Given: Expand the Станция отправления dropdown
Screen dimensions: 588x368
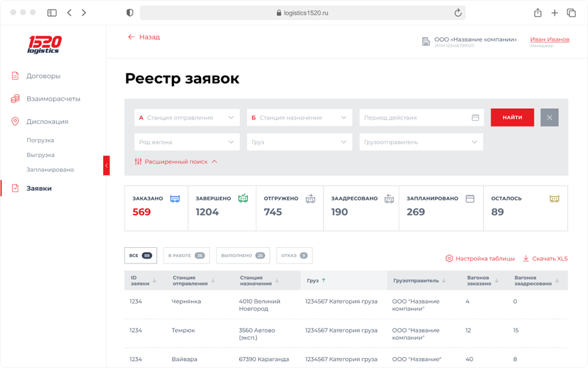Looking at the screenshot, I should coord(187,118).
